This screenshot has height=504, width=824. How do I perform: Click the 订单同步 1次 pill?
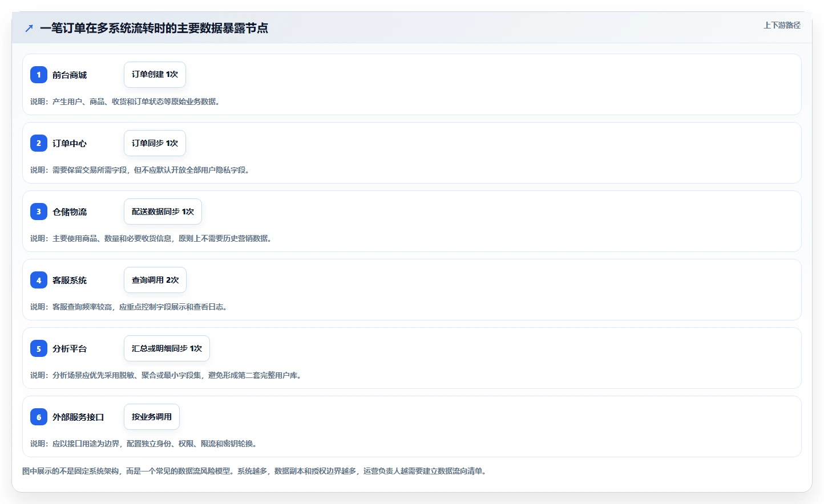(x=155, y=143)
